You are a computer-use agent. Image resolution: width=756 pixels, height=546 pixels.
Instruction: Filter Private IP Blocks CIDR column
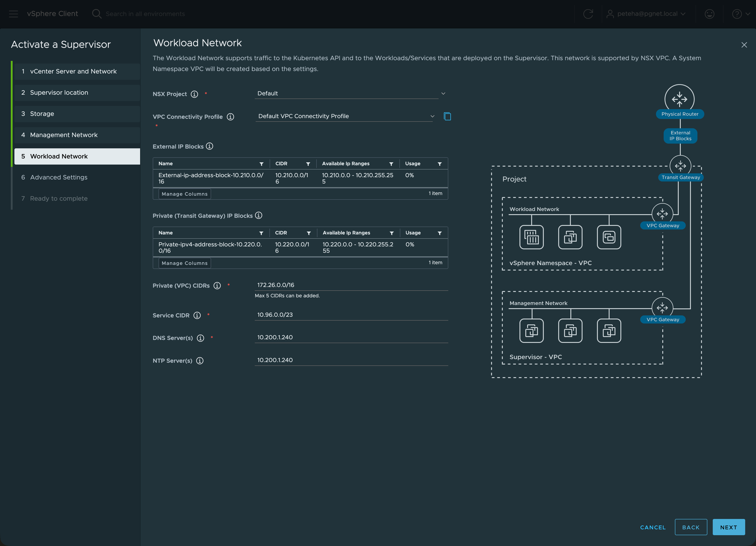click(x=309, y=233)
